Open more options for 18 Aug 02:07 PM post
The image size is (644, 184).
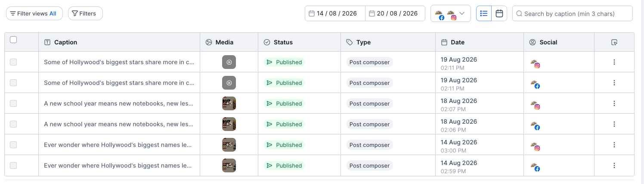tap(614, 103)
